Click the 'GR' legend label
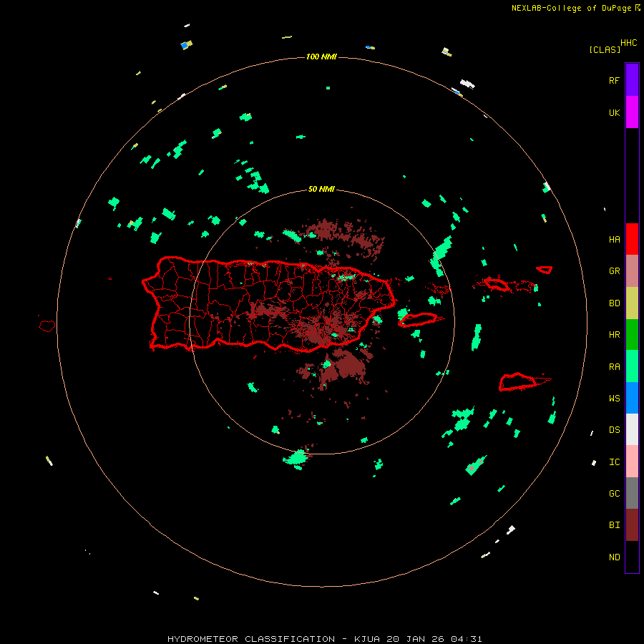The image size is (644, 644). tap(614, 271)
